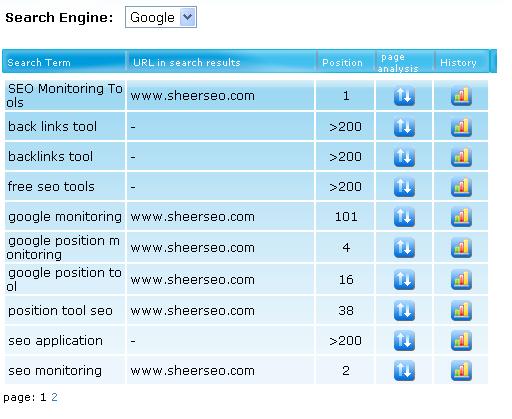The height and width of the screenshot is (419, 512).
Task: Select current page number 1
Action: click(x=43, y=397)
